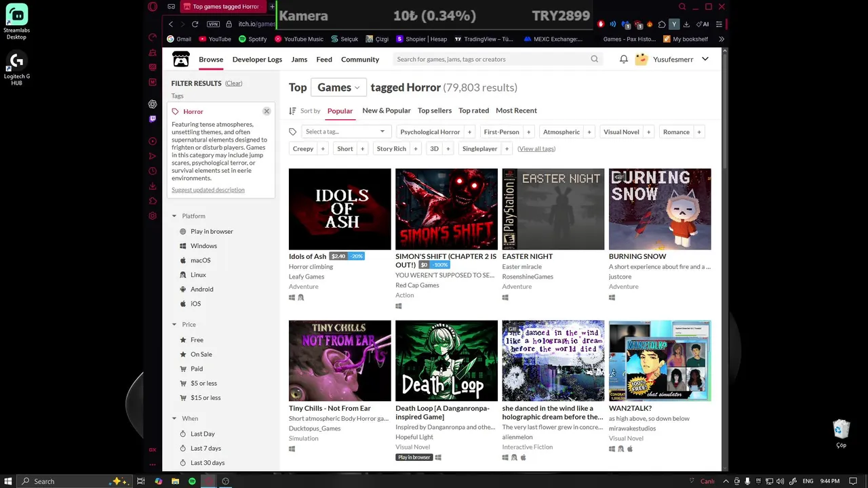The image size is (868, 488).
Task: Open Tiny Chills - Not From Ear title
Action: coord(330,408)
